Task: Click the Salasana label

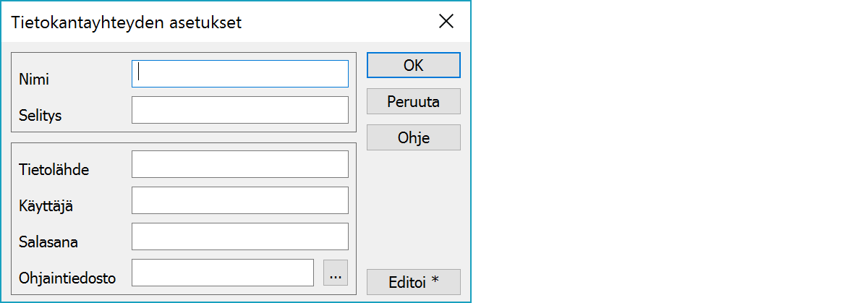Action: click(48, 242)
